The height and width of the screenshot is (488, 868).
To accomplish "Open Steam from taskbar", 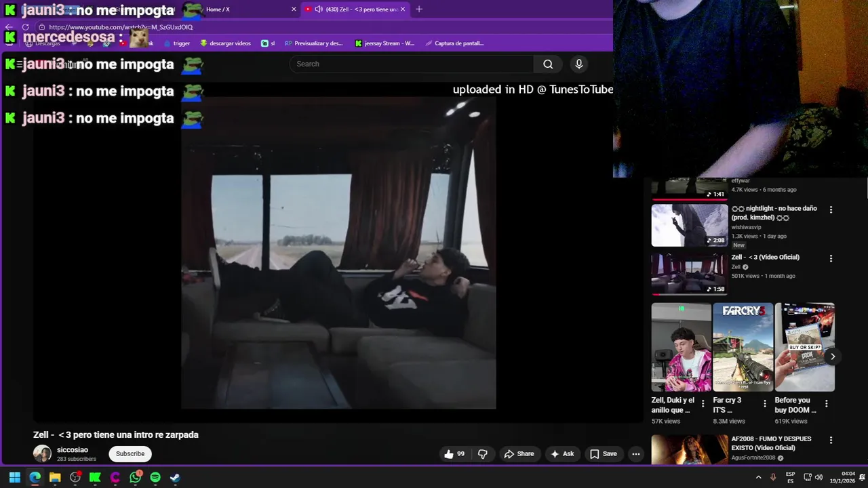I will point(175,477).
